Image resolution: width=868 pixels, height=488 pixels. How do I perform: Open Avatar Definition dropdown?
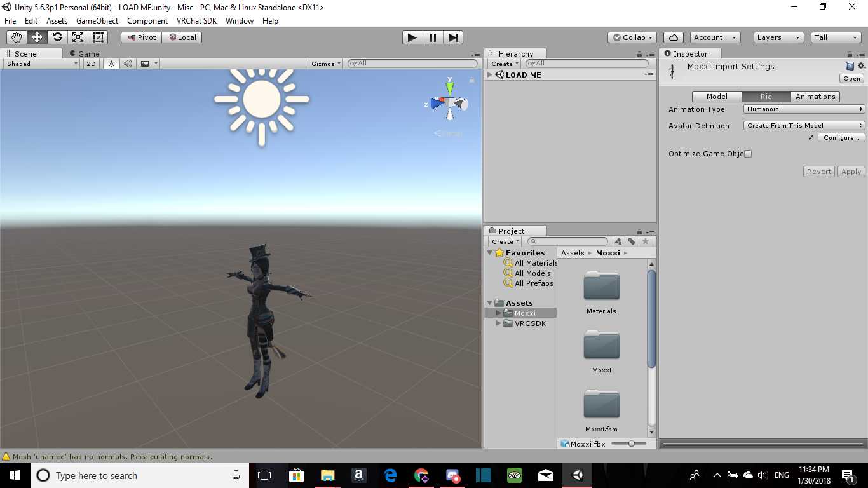click(804, 126)
